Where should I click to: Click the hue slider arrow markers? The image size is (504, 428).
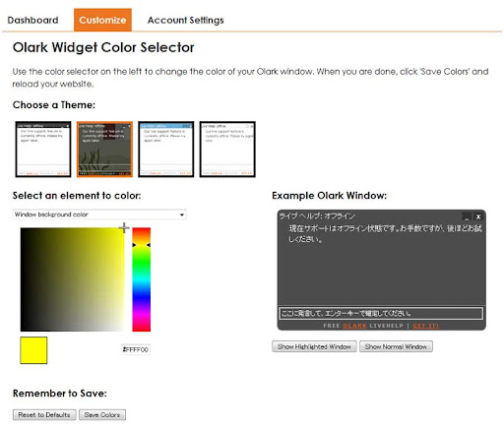point(142,245)
